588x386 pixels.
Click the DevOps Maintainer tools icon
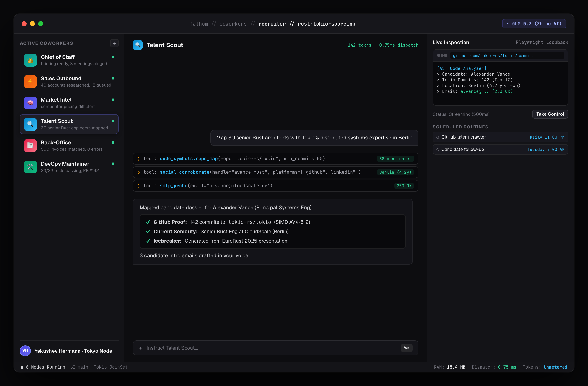pyautogui.click(x=30, y=167)
